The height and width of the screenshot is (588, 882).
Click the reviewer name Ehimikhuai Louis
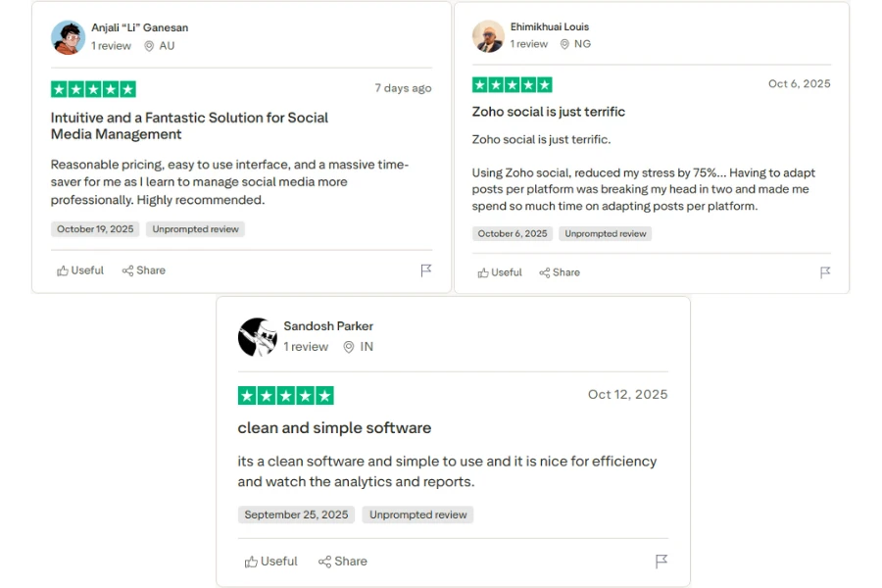tap(549, 26)
